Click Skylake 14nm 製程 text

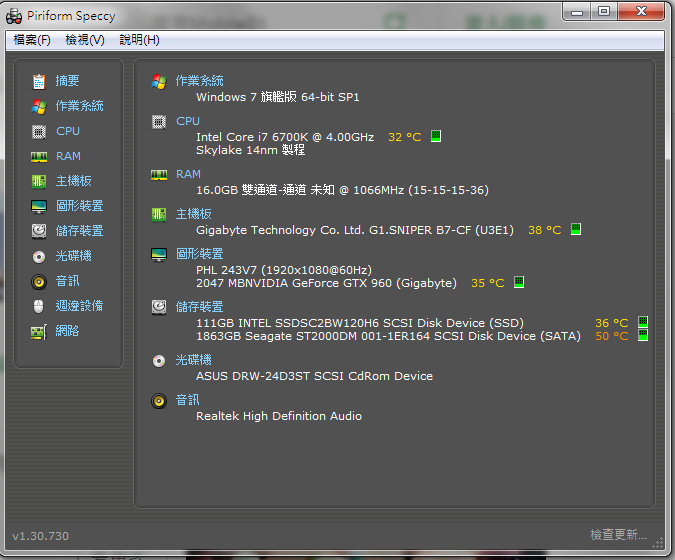pyautogui.click(x=251, y=150)
